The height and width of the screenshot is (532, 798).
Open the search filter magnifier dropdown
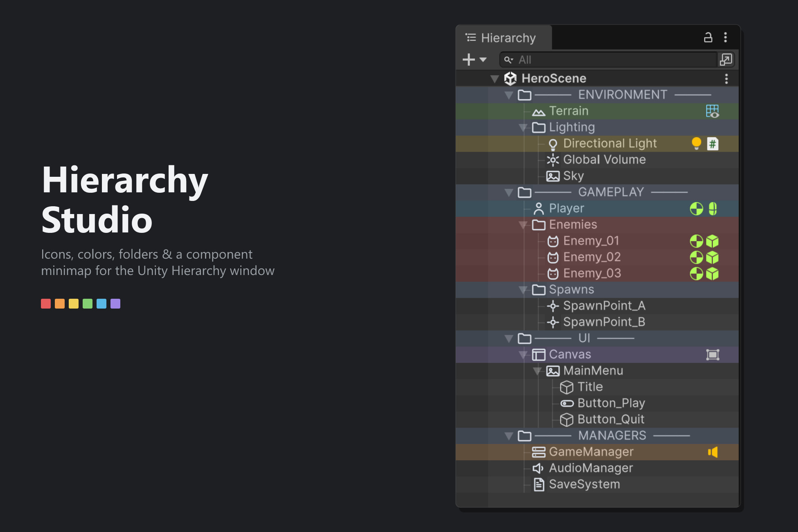(509, 60)
